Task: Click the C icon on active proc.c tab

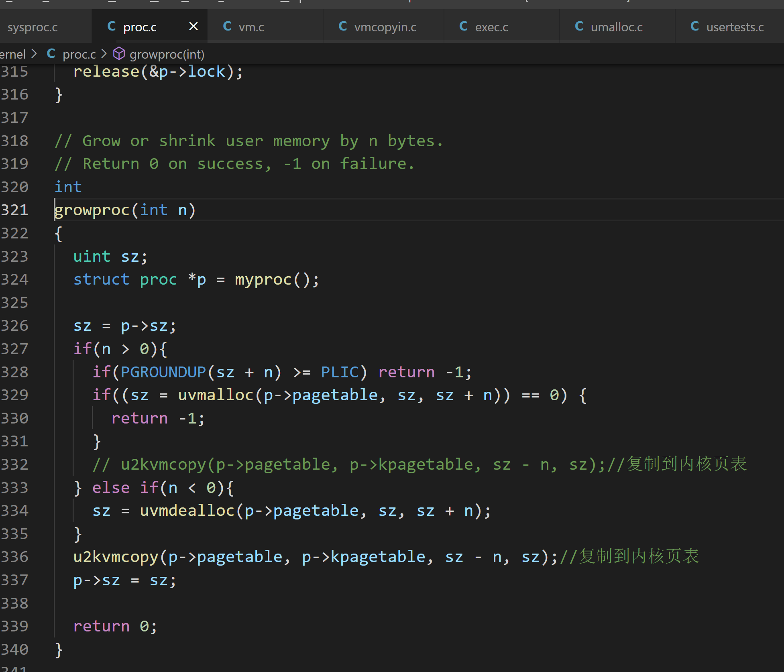Action: click(112, 26)
